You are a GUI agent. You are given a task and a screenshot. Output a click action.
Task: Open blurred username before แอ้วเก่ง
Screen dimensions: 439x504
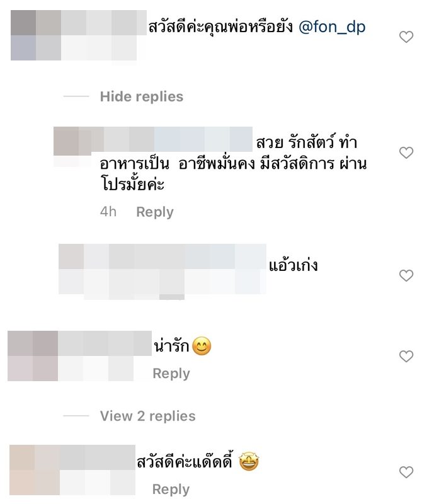(x=162, y=269)
